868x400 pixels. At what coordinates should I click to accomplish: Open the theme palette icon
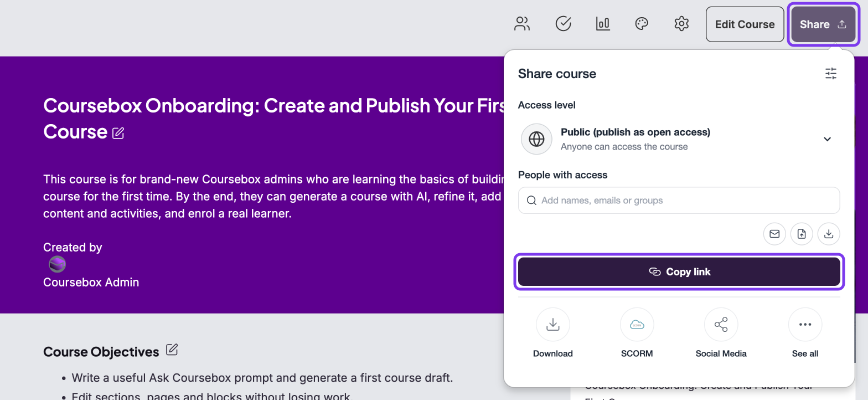642,24
